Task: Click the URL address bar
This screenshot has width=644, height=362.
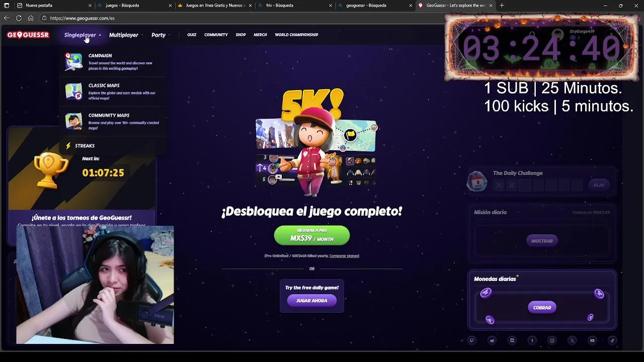Action: click(x=242, y=18)
